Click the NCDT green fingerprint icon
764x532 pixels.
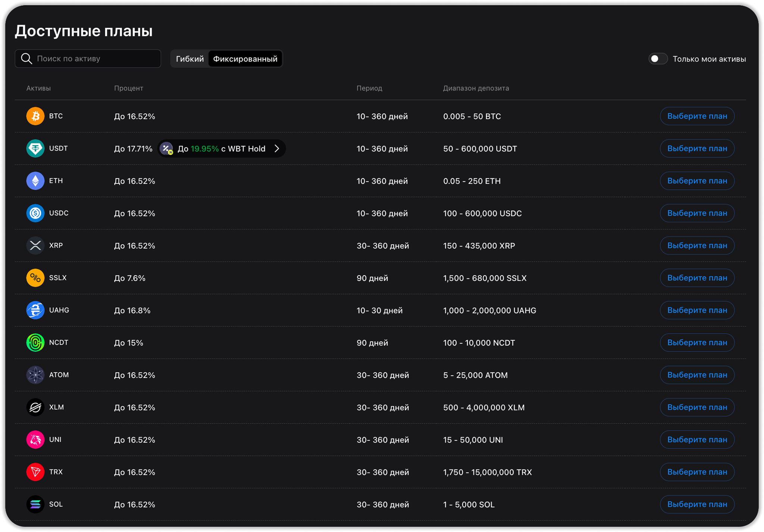pos(35,343)
